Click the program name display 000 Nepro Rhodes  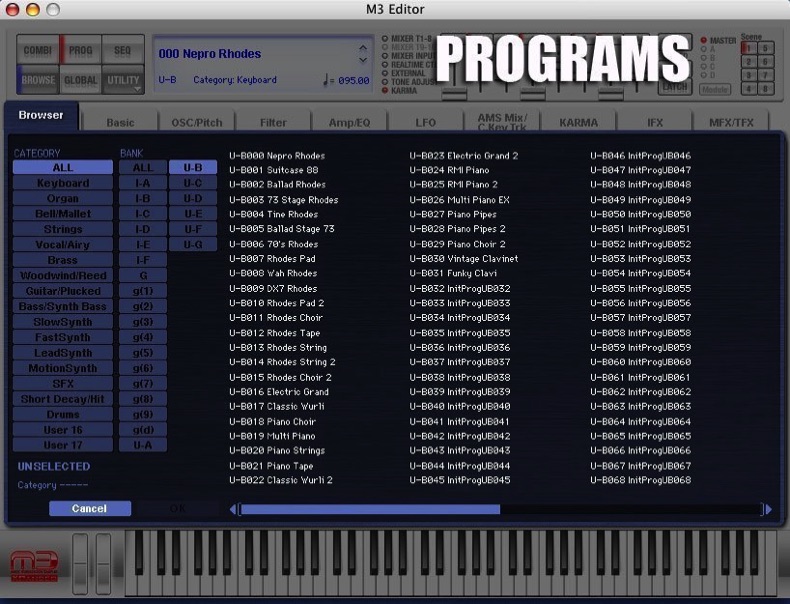(x=210, y=53)
